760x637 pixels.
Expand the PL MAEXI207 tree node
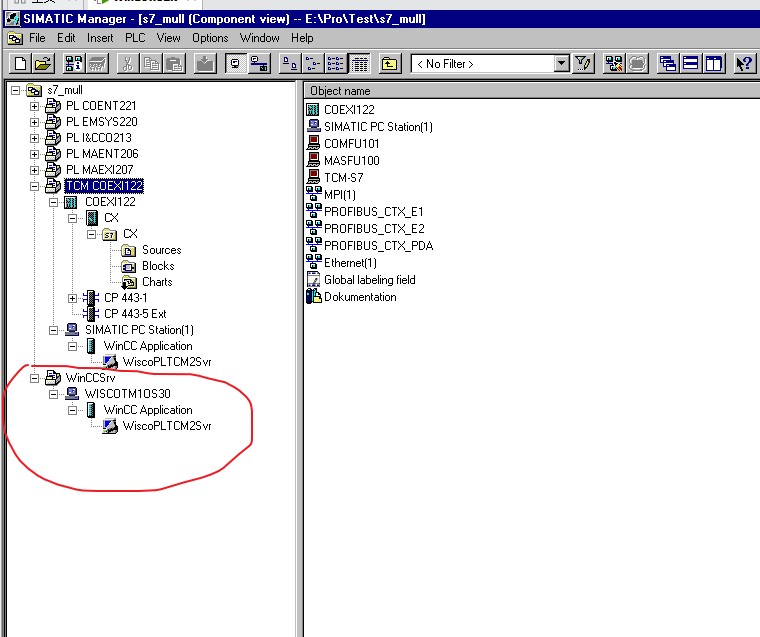click(x=34, y=170)
